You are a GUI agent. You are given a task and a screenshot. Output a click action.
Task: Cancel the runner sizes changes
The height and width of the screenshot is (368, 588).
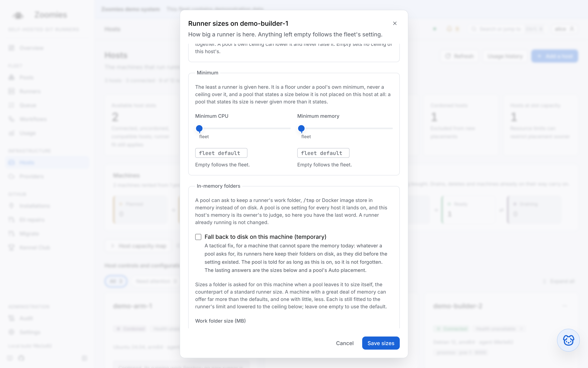pyautogui.click(x=345, y=343)
